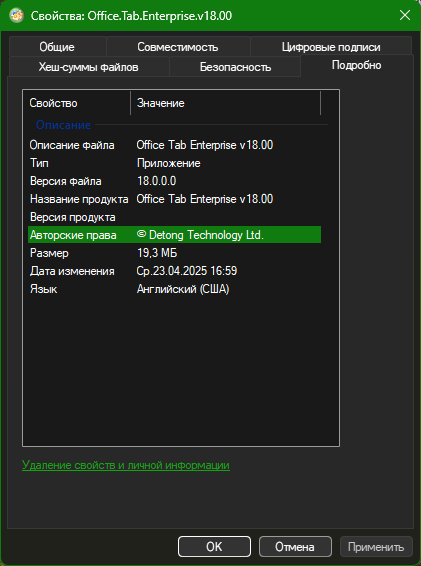Select the Язык row label

(x=44, y=289)
